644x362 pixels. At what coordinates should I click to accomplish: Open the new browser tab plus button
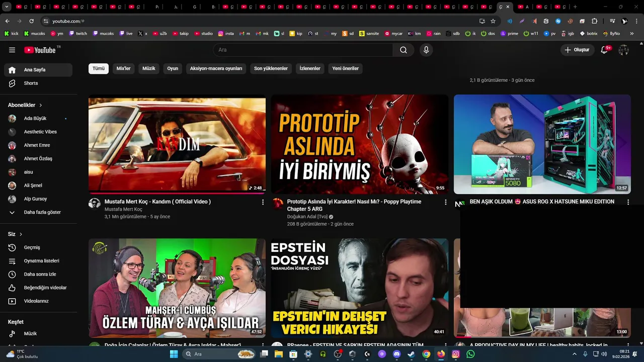(575, 7)
